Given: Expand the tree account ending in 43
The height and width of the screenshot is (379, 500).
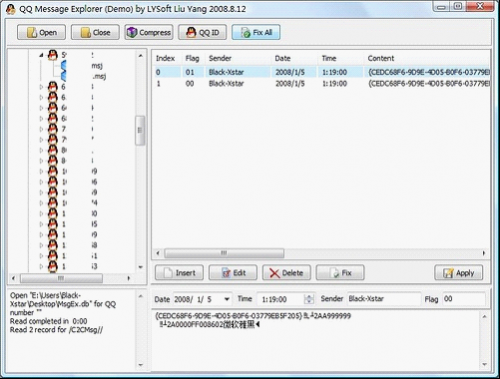Looking at the screenshot, I should tap(41, 267).
